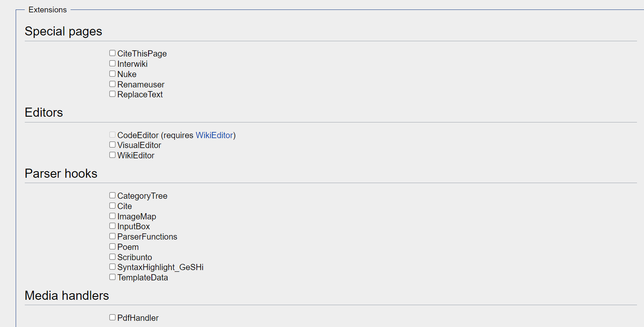The height and width of the screenshot is (327, 644).
Task: Check the Interwiki extension box
Action: pyautogui.click(x=112, y=64)
